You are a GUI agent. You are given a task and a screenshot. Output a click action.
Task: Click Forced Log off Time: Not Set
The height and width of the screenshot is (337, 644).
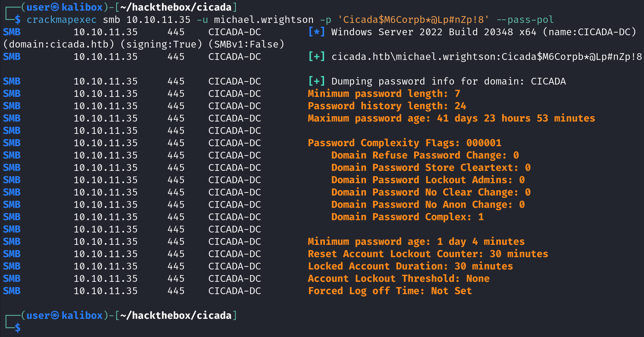[x=390, y=291]
